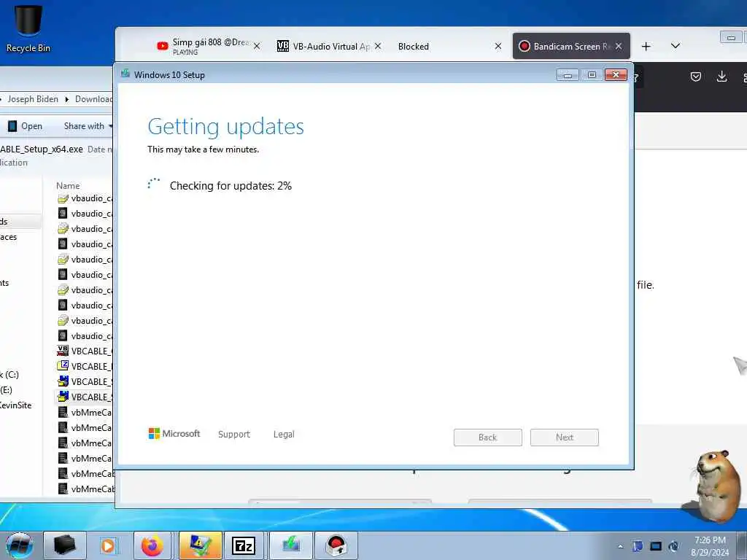The image size is (747, 560).
Task: Sort files by the Name column header
Action: (x=68, y=186)
